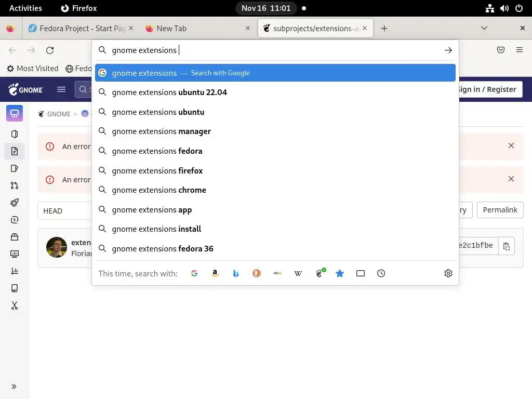Expand the GitLab sidebar with double chevron
This screenshot has height=399, width=532.
[x=14, y=387]
